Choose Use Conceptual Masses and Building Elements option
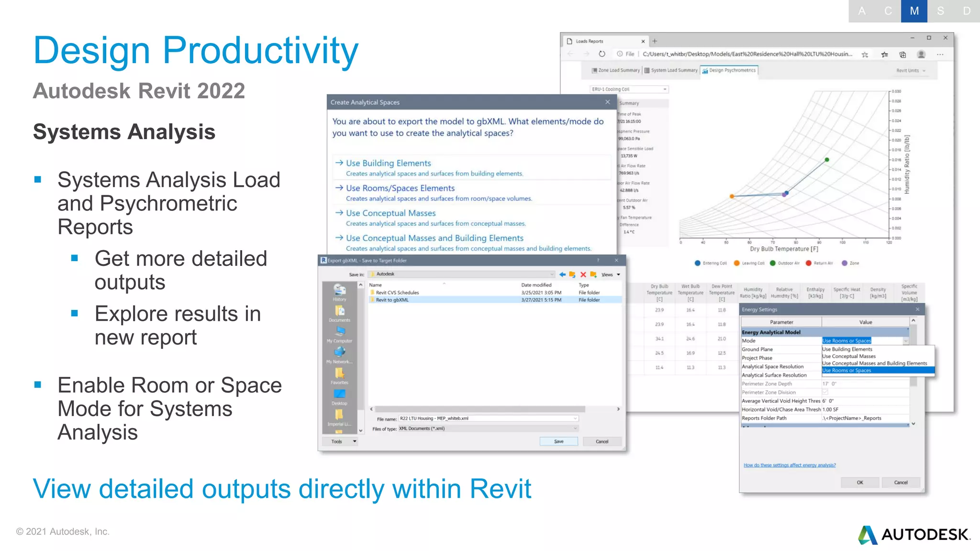The image size is (980, 551). (878, 364)
